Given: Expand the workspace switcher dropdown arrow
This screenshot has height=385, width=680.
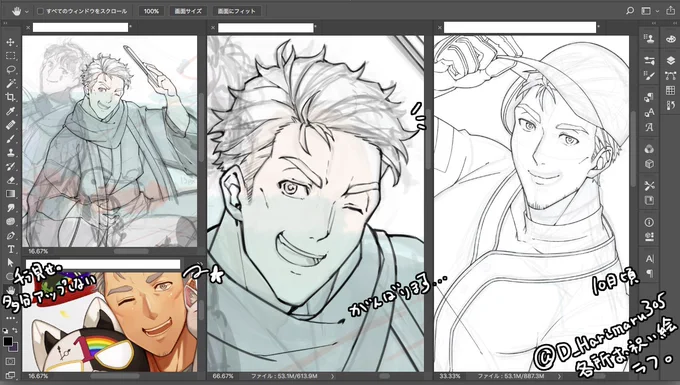Looking at the screenshot, I should coord(657,11).
